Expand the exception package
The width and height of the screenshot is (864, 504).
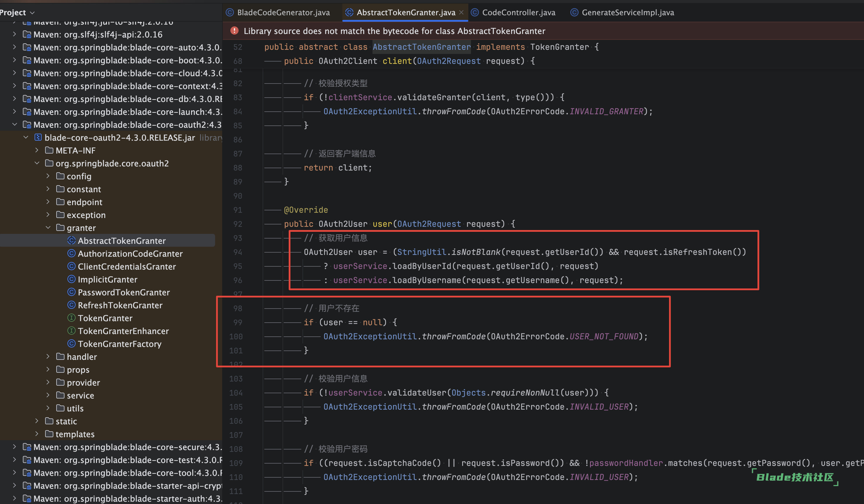[48, 215]
